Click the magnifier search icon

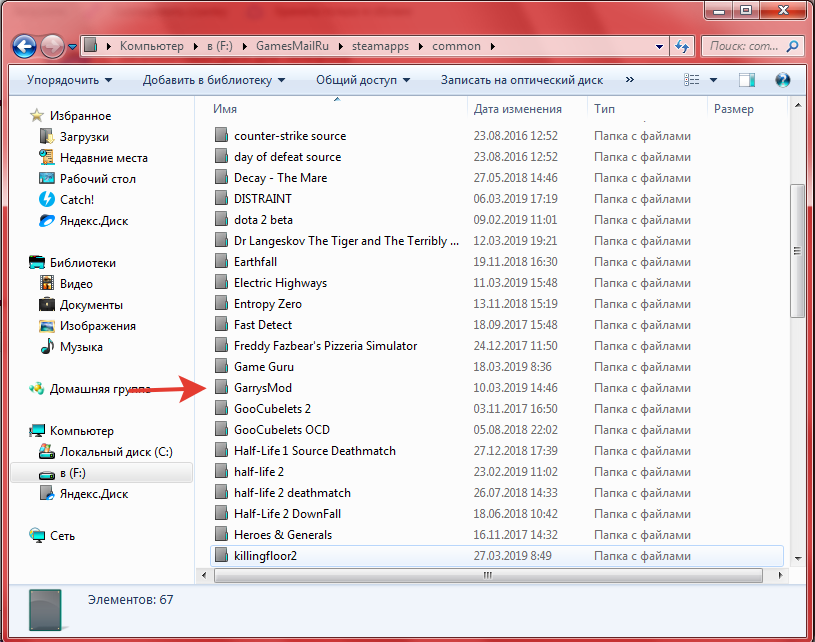[x=793, y=46]
